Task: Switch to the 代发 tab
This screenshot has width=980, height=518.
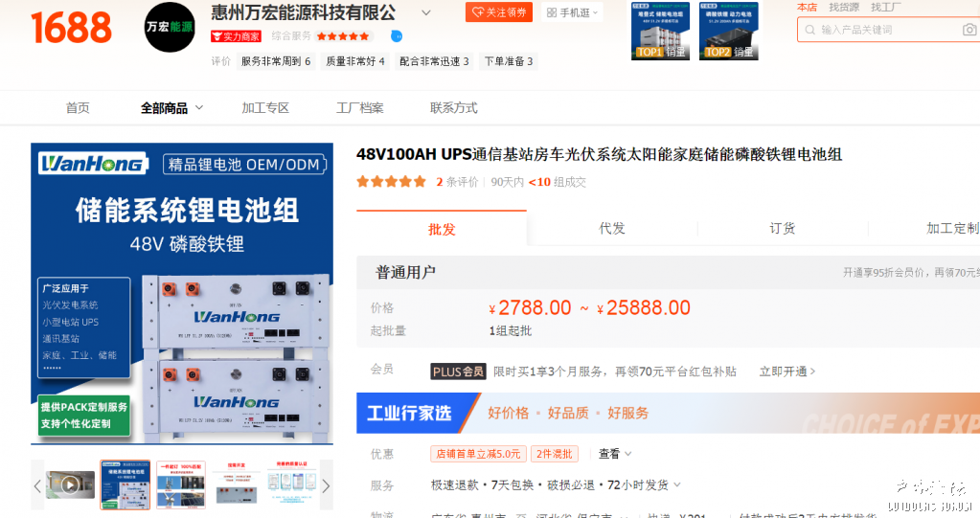Action: (612, 229)
